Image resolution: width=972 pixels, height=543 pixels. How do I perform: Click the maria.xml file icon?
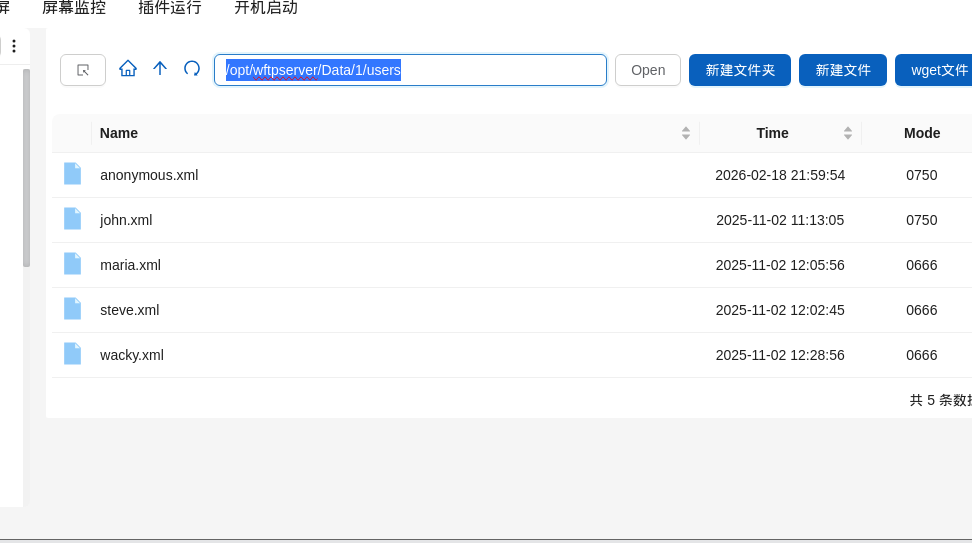tap(72, 264)
